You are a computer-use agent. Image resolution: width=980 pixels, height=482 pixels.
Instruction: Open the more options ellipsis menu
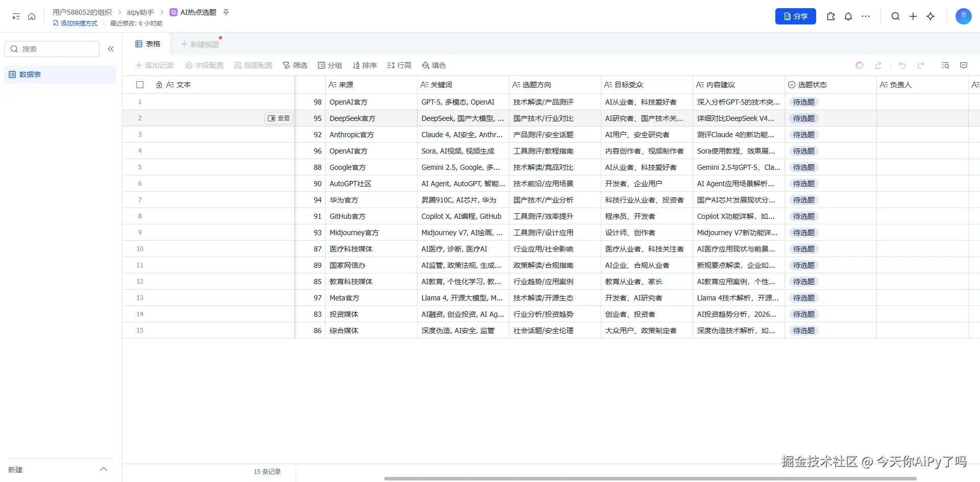pyautogui.click(x=866, y=16)
